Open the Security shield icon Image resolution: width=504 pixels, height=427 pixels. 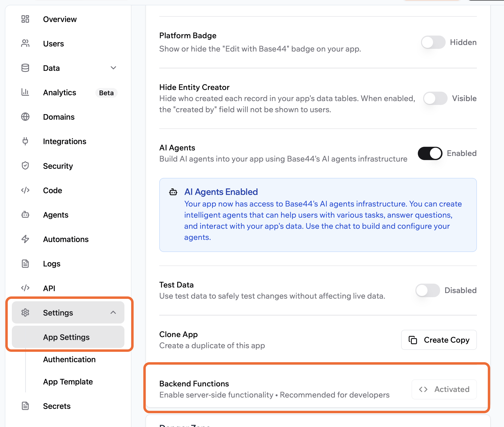pos(25,166)
